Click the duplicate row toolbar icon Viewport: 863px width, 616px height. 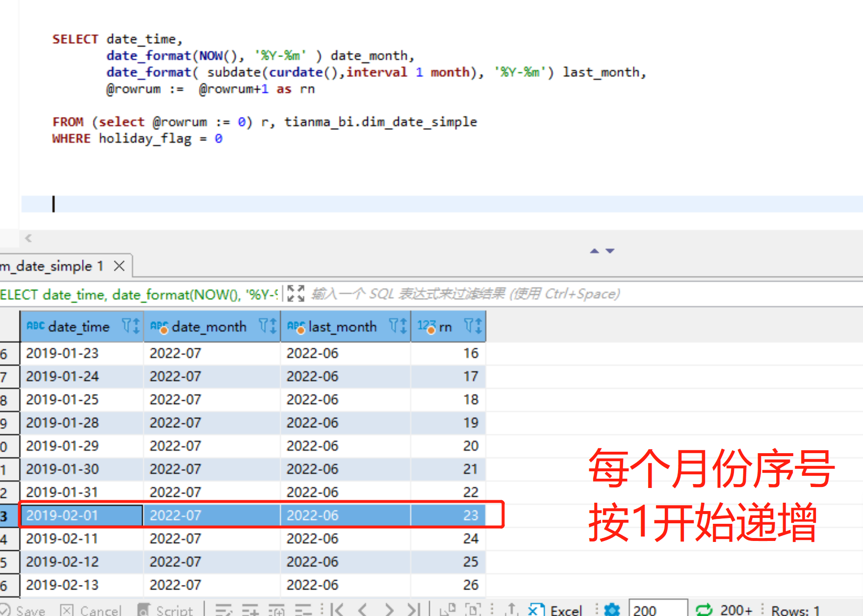pyautogui.click(x=277, y=610)
